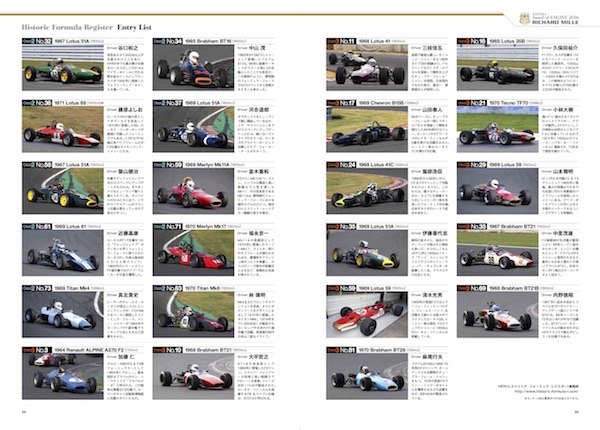600x430 pixels.
Task: Click driver name 山本雅明
Action: (x=562, y=171)
